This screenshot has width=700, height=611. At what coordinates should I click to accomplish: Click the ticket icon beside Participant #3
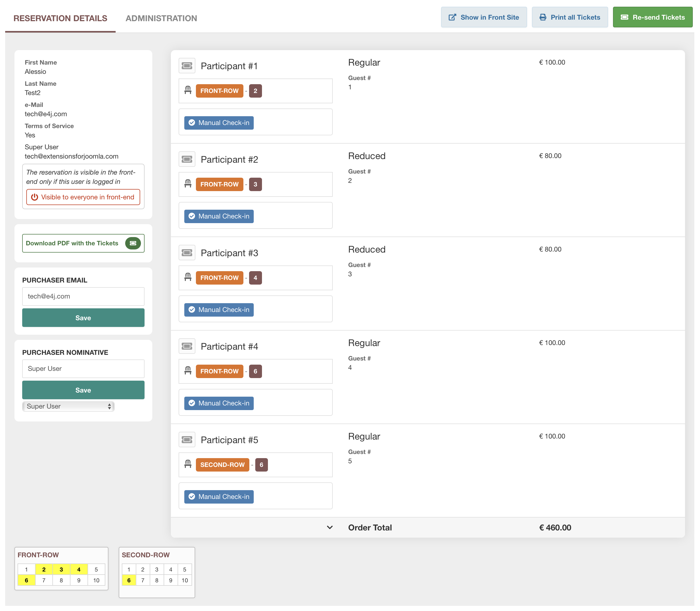click(187, 252)
